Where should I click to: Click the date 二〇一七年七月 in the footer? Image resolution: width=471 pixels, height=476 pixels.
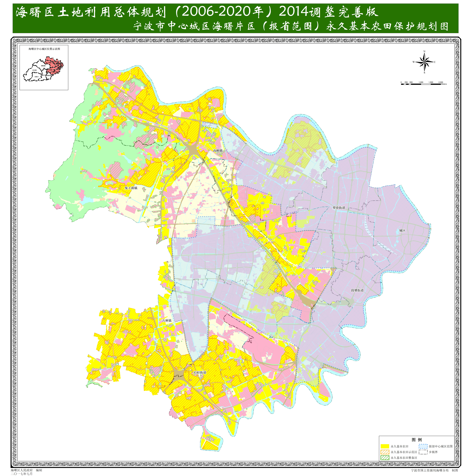pos(22,474)
